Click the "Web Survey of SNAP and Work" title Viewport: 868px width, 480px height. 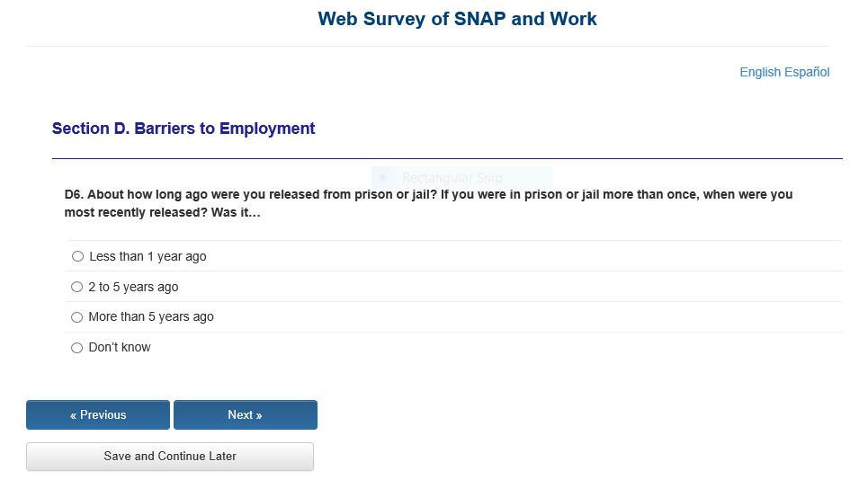[457, 19]
